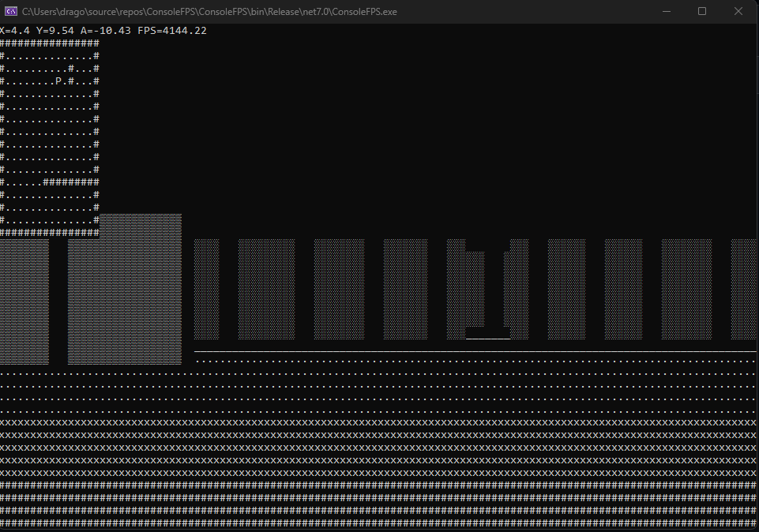This screenshot has height=532, width=759.
Task: Click the ConsoleFPS.exe path in the title bar
Action: tap(209, 12)
